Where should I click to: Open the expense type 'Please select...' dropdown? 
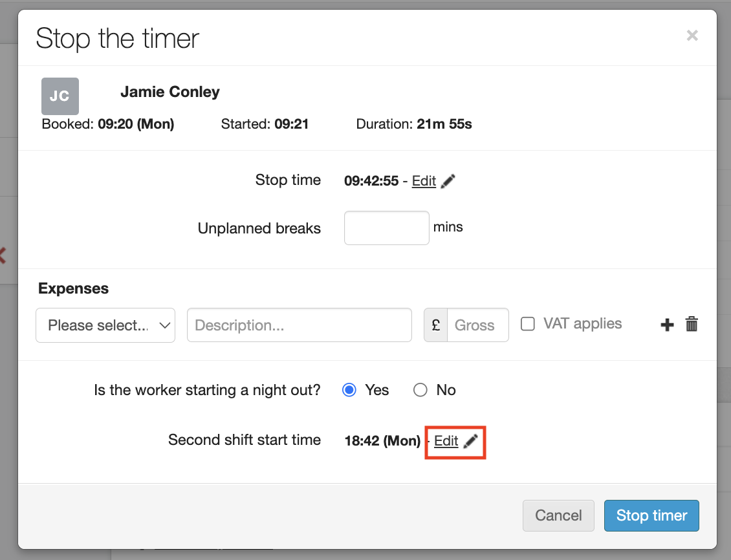point(105,325)
